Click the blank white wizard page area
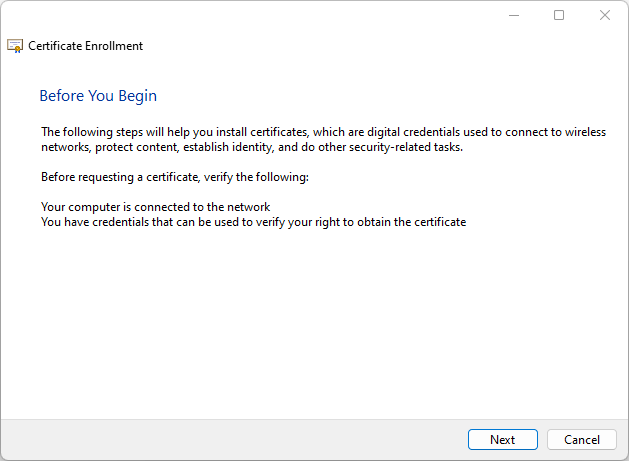The image size is (629, 461). point(314,320)
